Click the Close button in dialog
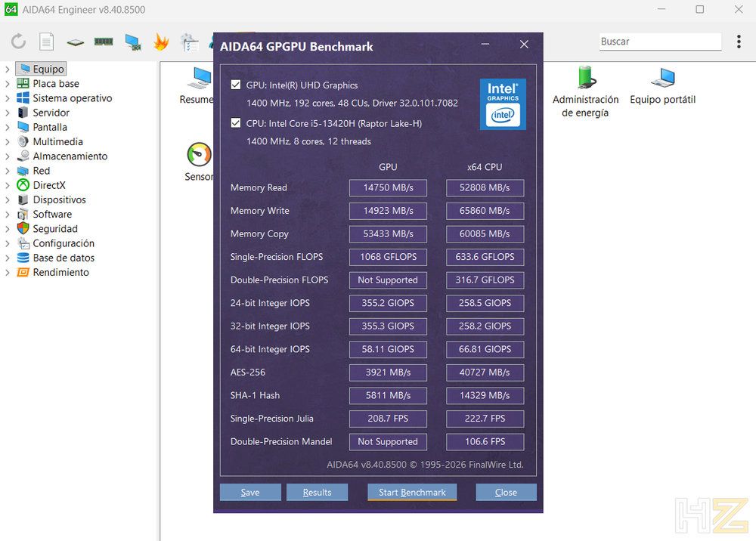This screenshot has width=756, height=541. [507, 493]
